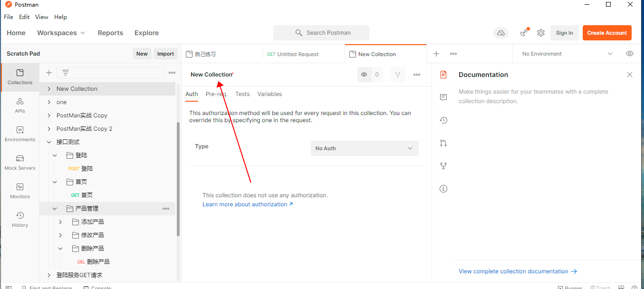Toggle the watch collection eye button
This screenshot has width=644, height=289.
(x=364, y=75)
